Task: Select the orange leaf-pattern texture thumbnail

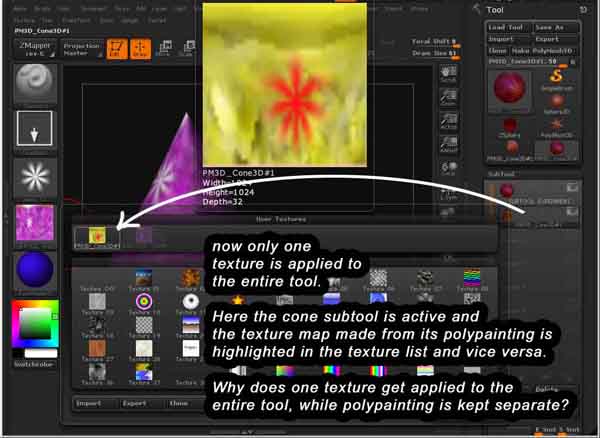Action: click(191, 278)
